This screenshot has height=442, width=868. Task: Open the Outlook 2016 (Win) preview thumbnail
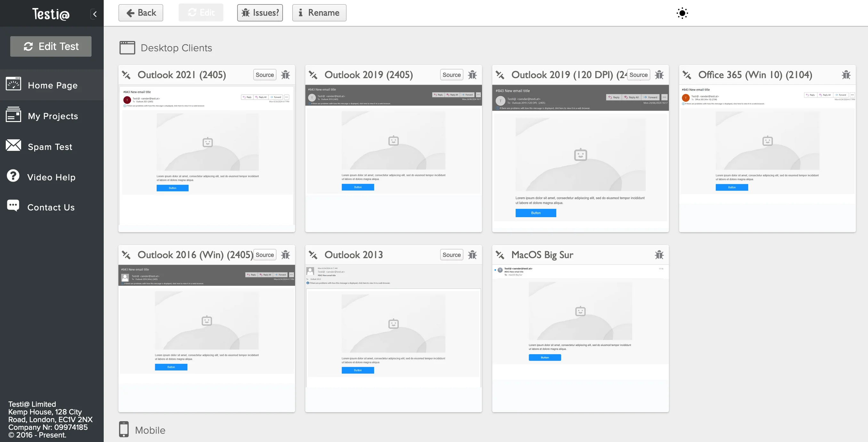206,338
